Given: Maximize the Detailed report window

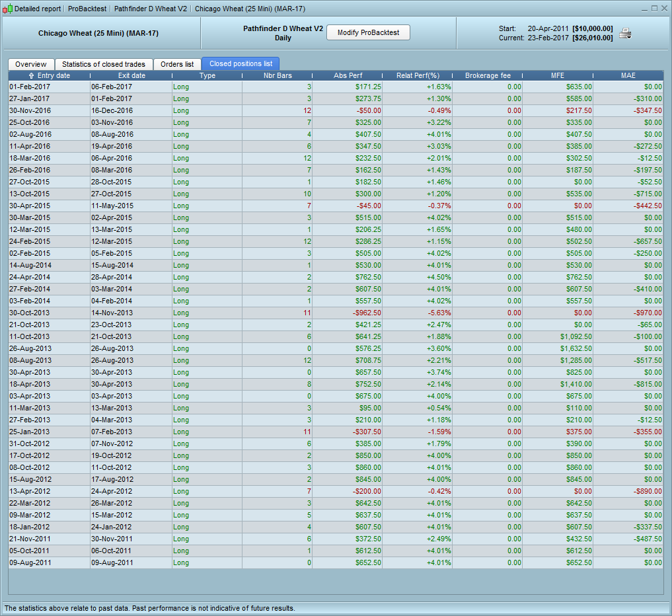Looking at the screenshot, I should pyautogui.click(x=654, y=9).
